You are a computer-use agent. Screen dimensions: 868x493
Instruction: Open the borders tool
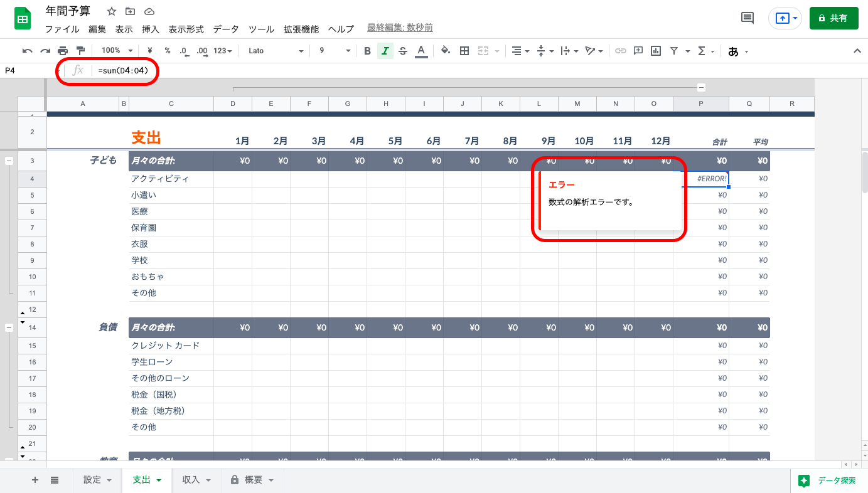(x=464, y=51)
